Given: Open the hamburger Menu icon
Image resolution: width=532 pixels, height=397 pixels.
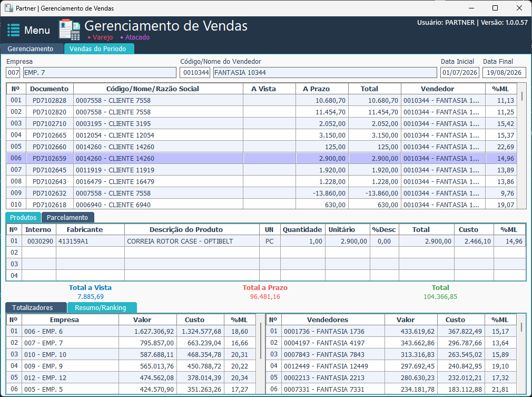Looking at the screenshot, I should pos(14,30).
